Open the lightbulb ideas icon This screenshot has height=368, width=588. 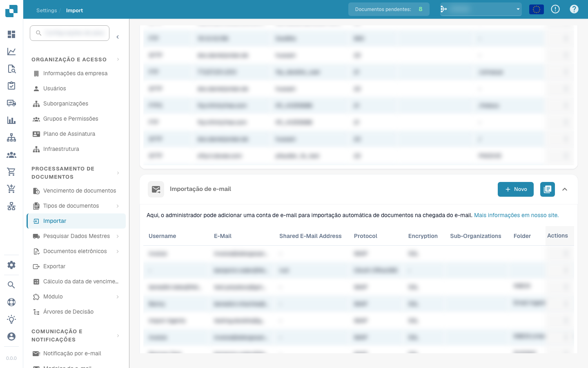click(11, 319)
